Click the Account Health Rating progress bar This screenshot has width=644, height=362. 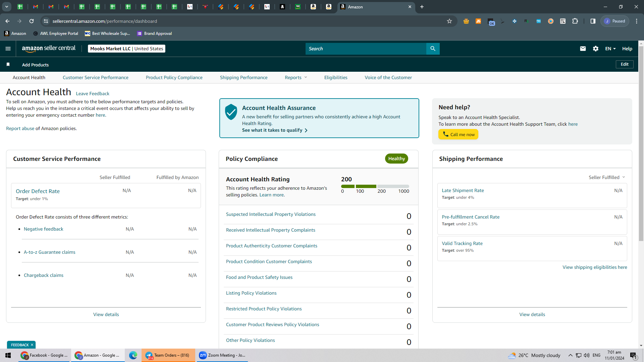(x=375, y=186)
